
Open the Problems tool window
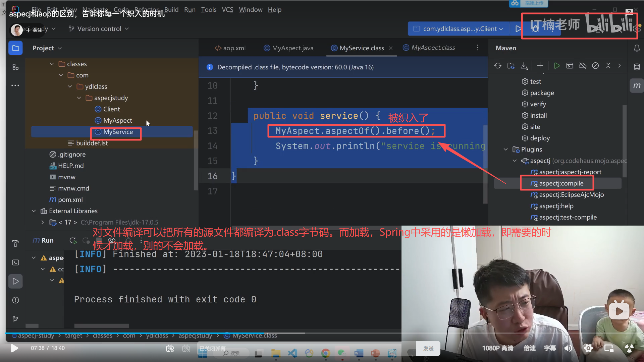point(15,300)
